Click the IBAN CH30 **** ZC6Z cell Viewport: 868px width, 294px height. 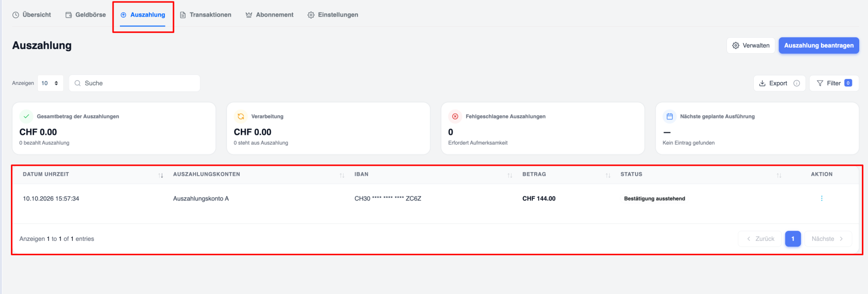pos(388,198)
